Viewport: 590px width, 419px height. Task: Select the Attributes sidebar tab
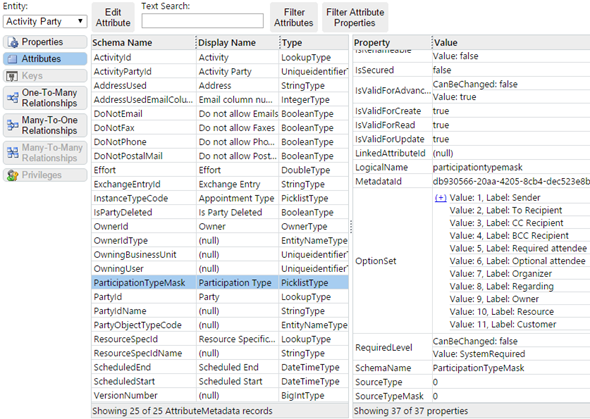point(45,59)
